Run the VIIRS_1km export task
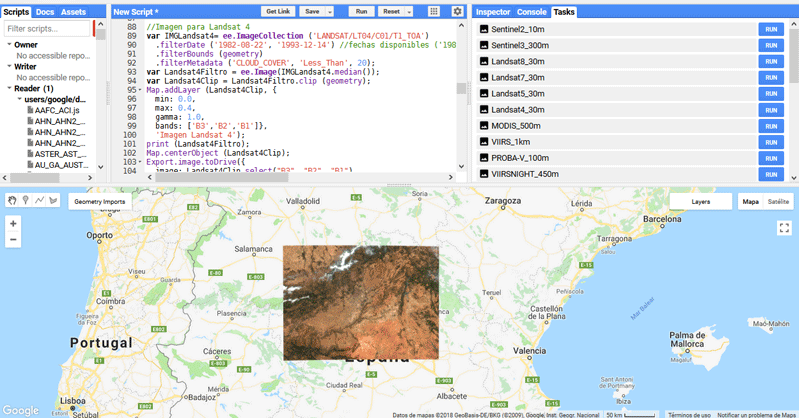The width and height of the screenshot is (800, 418). [771, 142]
